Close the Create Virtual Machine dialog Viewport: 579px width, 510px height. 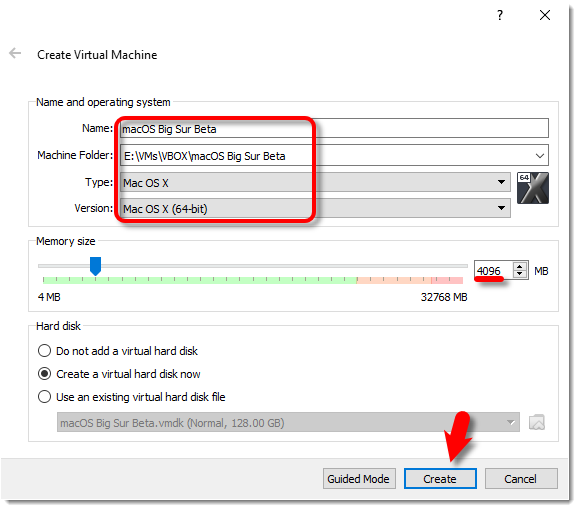[545, 16]
